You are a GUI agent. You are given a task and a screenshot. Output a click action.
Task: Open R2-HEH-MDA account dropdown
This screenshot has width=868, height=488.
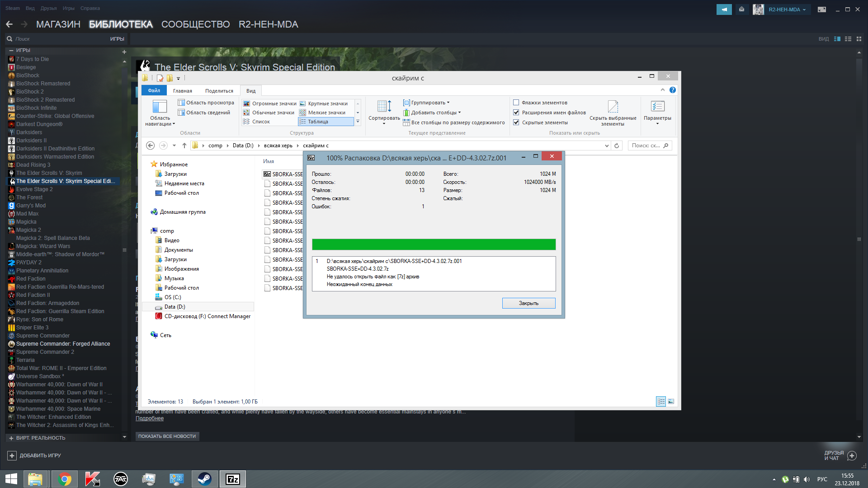pyautogui.click(x=787, y=9)
